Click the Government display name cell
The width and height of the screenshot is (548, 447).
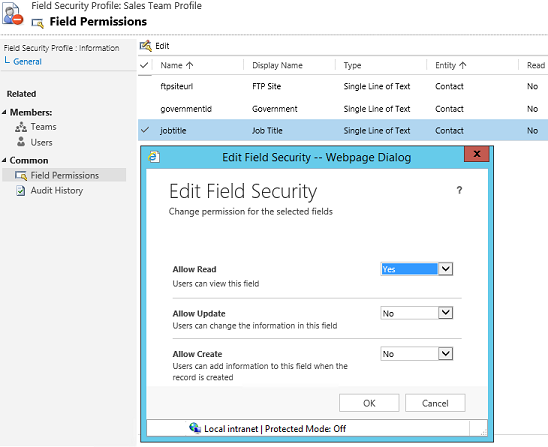275,109
